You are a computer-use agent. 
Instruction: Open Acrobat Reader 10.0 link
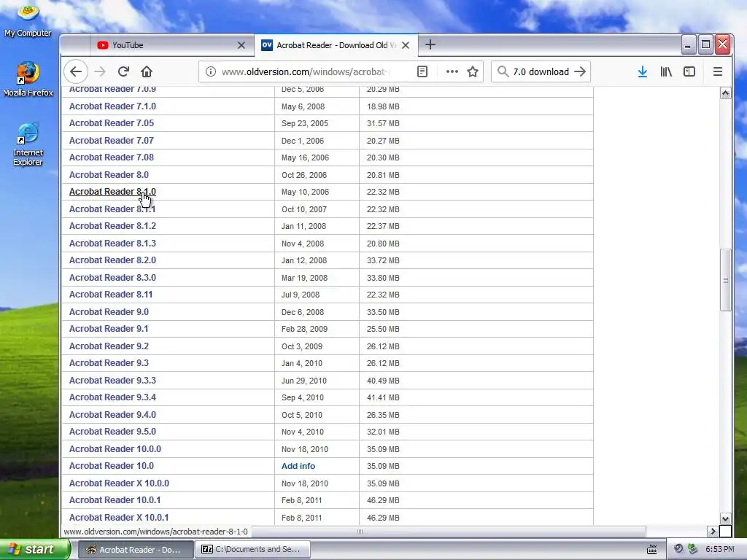[x=112, y=466]
